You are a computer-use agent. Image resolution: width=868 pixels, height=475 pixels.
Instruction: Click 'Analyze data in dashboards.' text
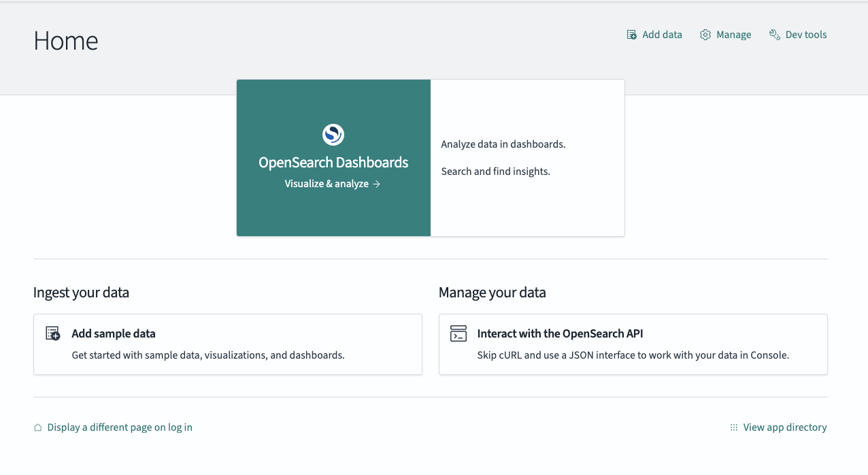[503, 144]
